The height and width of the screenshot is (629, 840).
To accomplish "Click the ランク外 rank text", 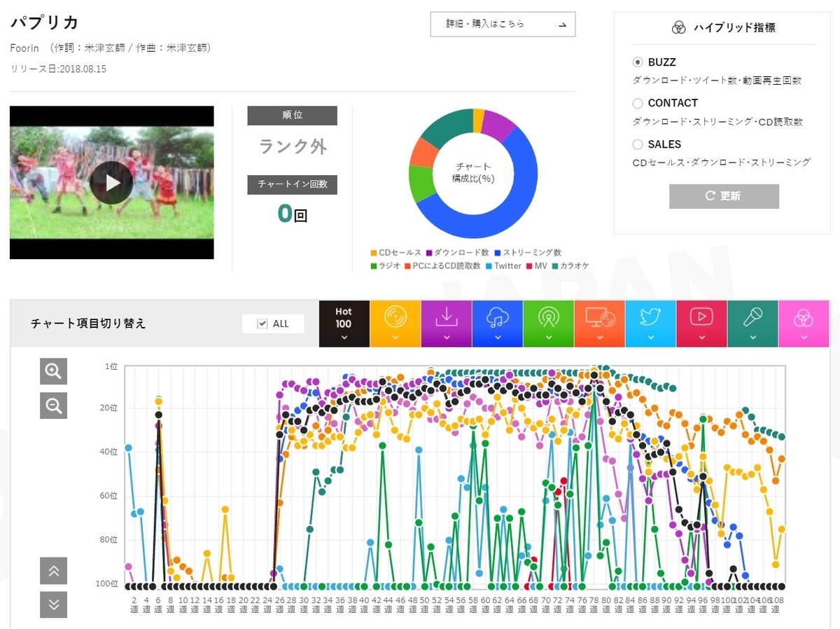I will [293, 147].
